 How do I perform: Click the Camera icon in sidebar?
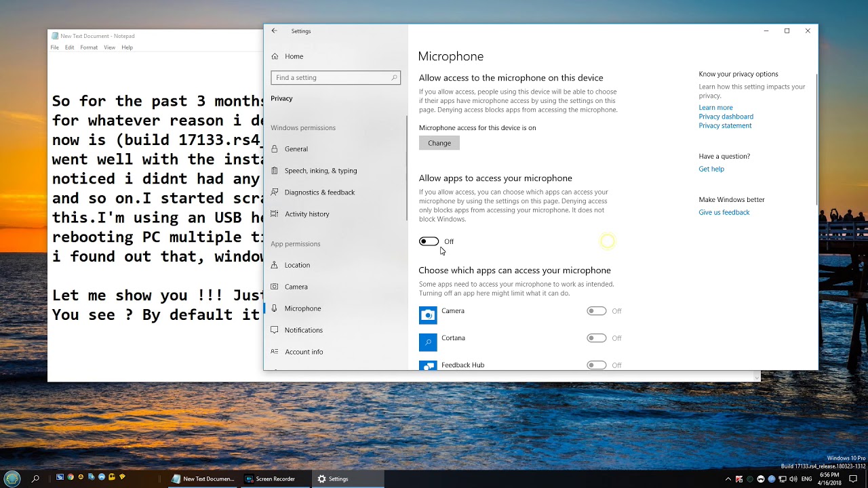(275, 287)
